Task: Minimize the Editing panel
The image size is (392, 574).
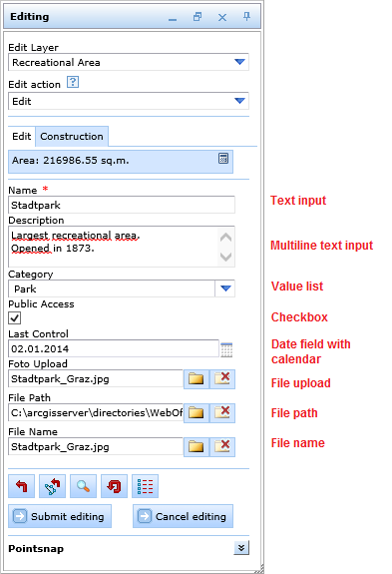Action: 173,19
